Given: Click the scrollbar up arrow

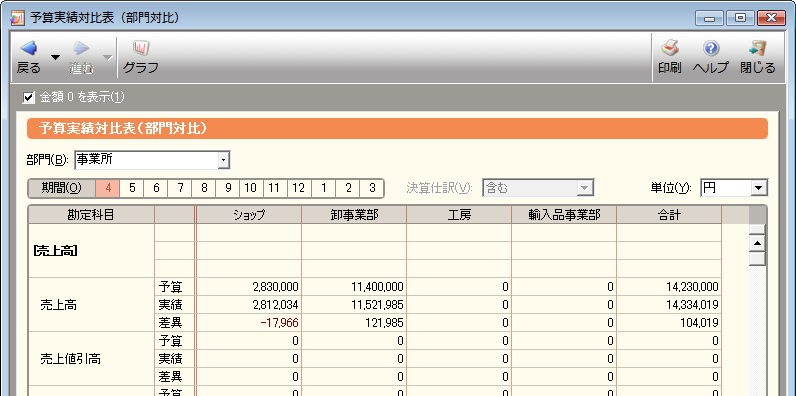Looking at the screenshot, I should (x=757, y=243).
